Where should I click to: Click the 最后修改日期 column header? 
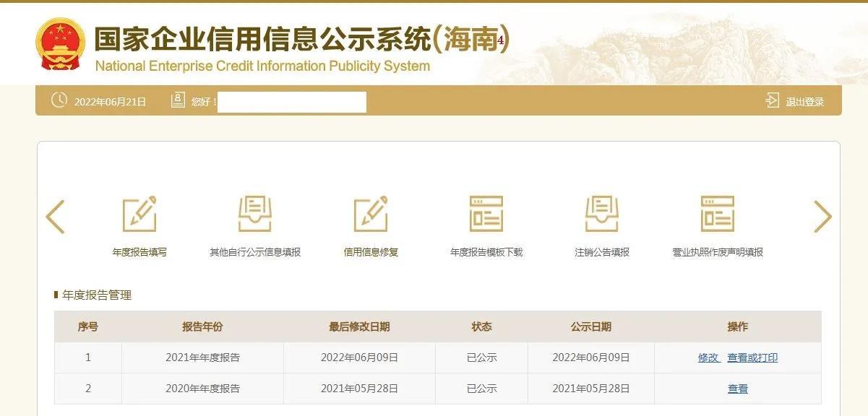pyautogui.click(x=359, y=326)
